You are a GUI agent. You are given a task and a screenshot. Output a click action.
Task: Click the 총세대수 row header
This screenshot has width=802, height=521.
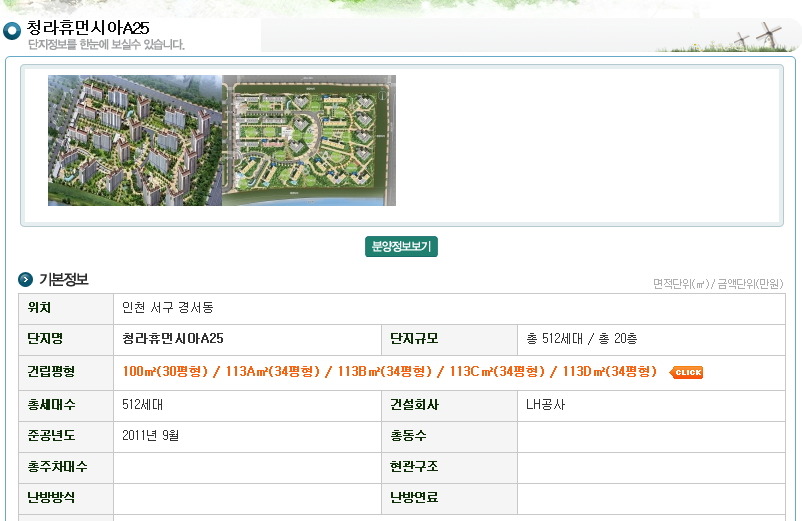(66, 406)
